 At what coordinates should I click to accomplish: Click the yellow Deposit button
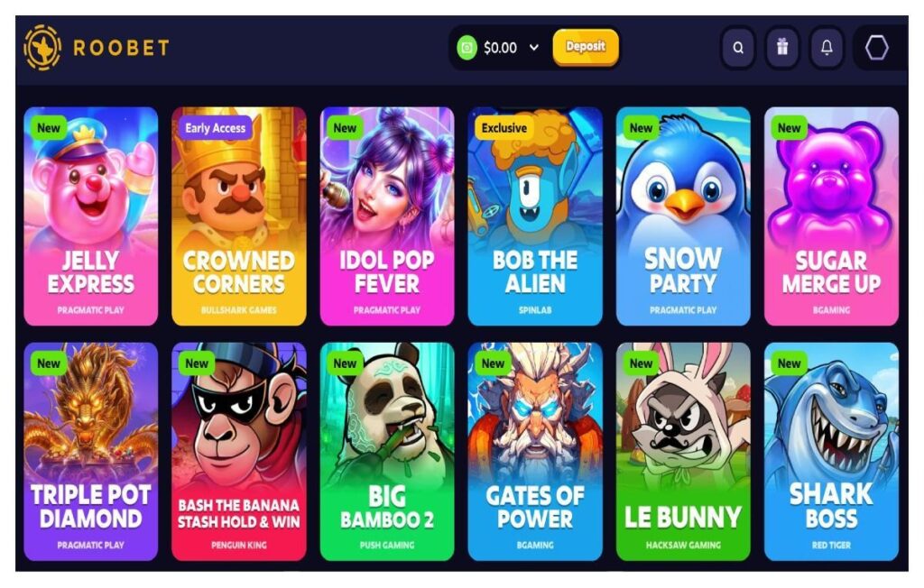point(585,47)
